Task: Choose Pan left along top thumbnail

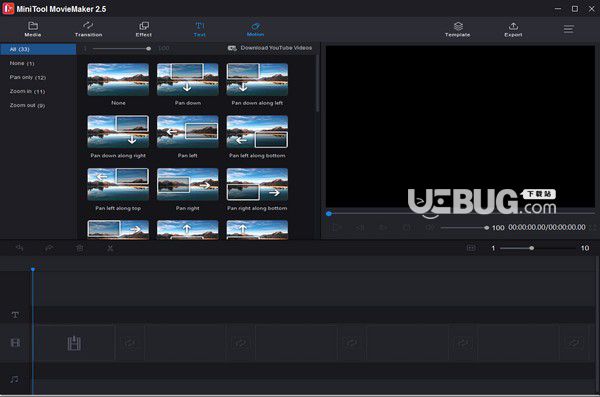Action: pyautogui.click(x=118, y=184)
